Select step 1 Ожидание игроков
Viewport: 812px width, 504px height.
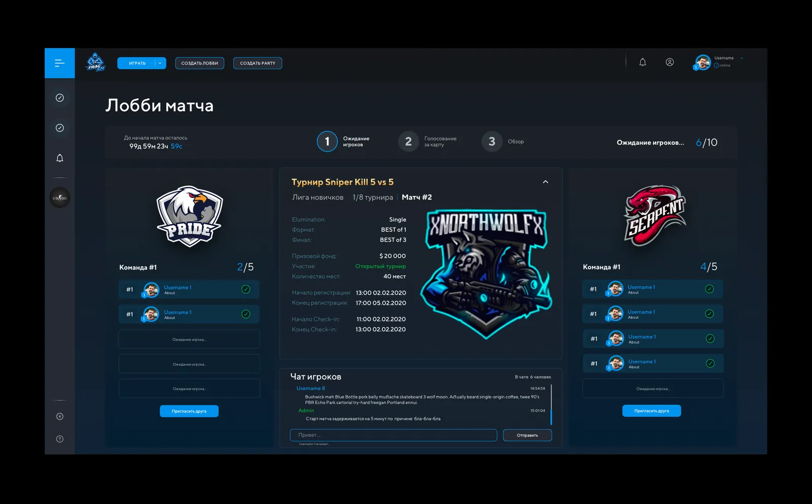[344, 142]
